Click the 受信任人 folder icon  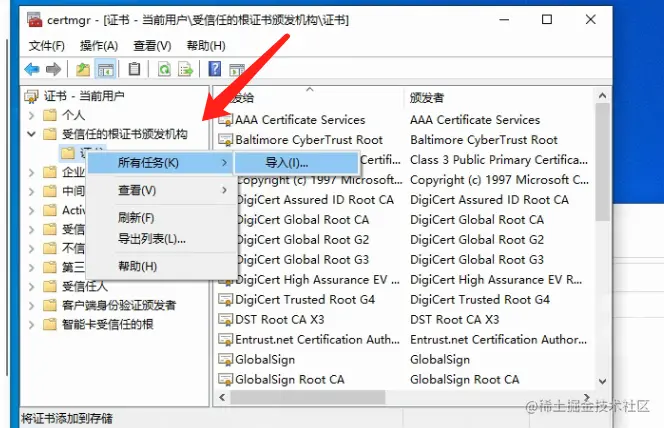50,287
